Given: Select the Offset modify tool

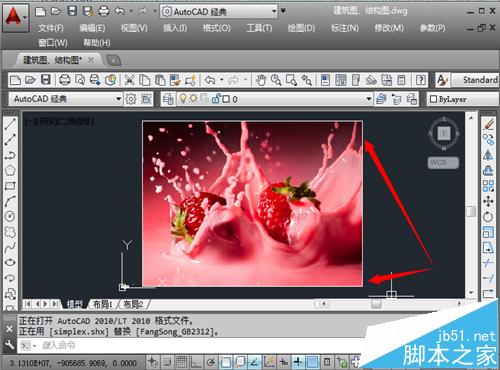Looking at the screenshot, I should coord(488,170).
